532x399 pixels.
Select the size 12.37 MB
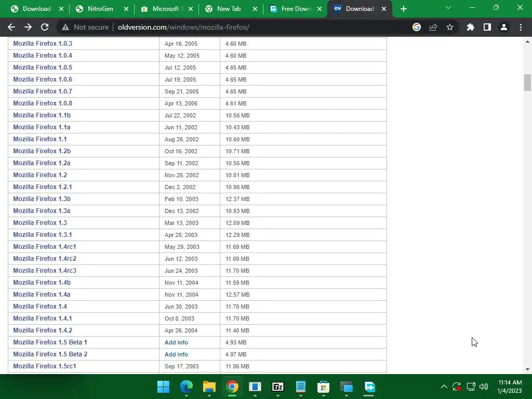pos(237,199)
